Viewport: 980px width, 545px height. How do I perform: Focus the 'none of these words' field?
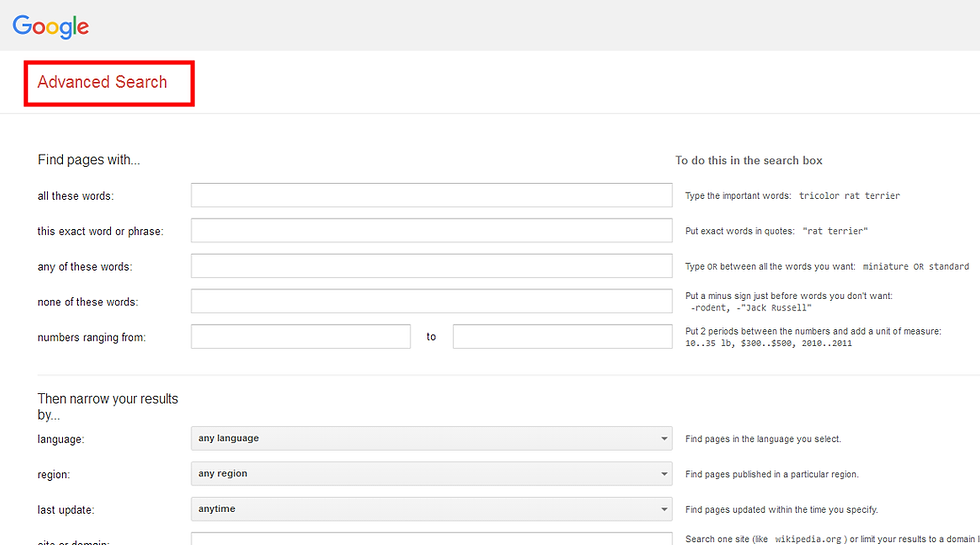point(432,301)
